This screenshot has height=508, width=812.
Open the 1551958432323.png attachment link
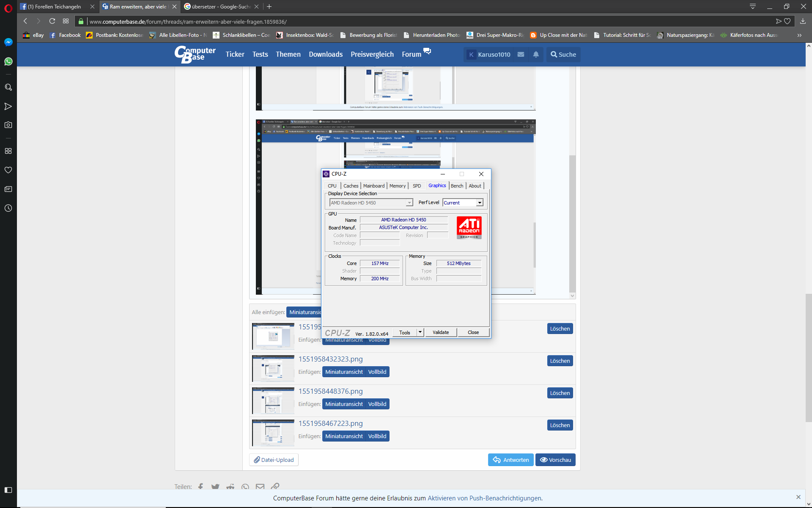coord(330,359)
